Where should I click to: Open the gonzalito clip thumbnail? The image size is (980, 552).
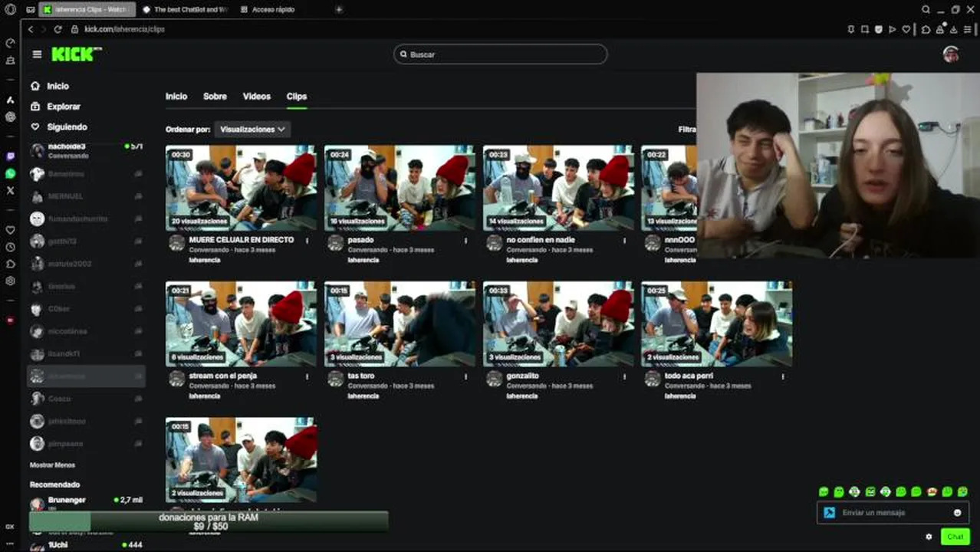tap(558, 324)
